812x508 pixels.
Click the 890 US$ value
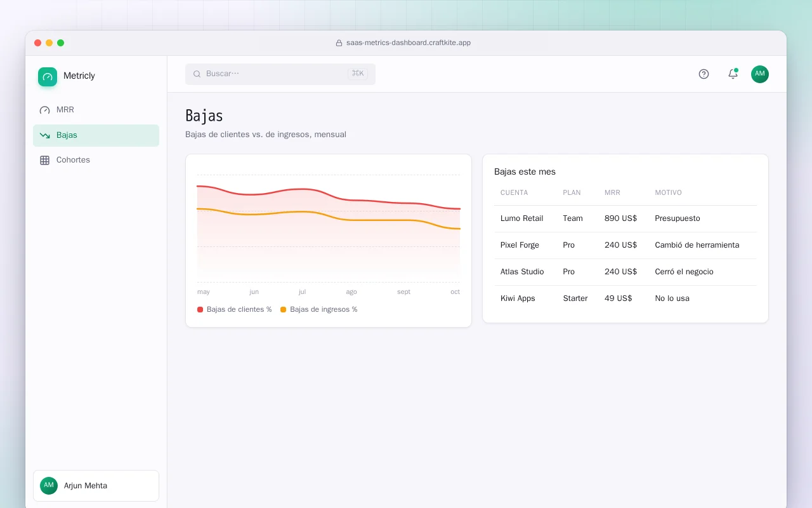pos(620,218)
